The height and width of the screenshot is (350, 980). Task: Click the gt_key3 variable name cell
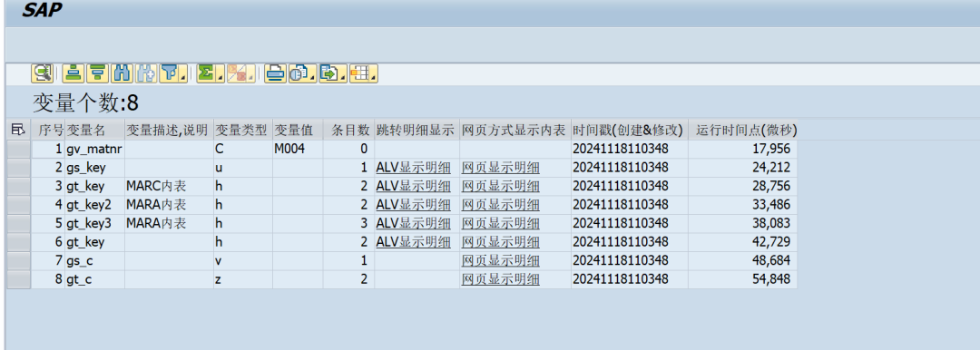[94, 223]
